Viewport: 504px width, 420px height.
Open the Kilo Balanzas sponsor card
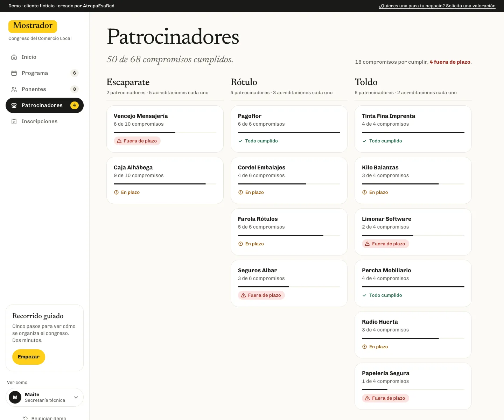(413, 180)
